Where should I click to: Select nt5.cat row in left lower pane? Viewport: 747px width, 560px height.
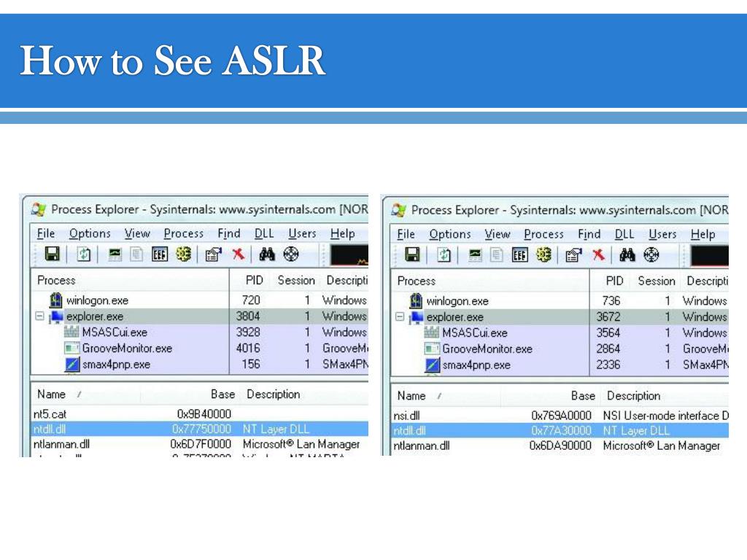[200, 414]
